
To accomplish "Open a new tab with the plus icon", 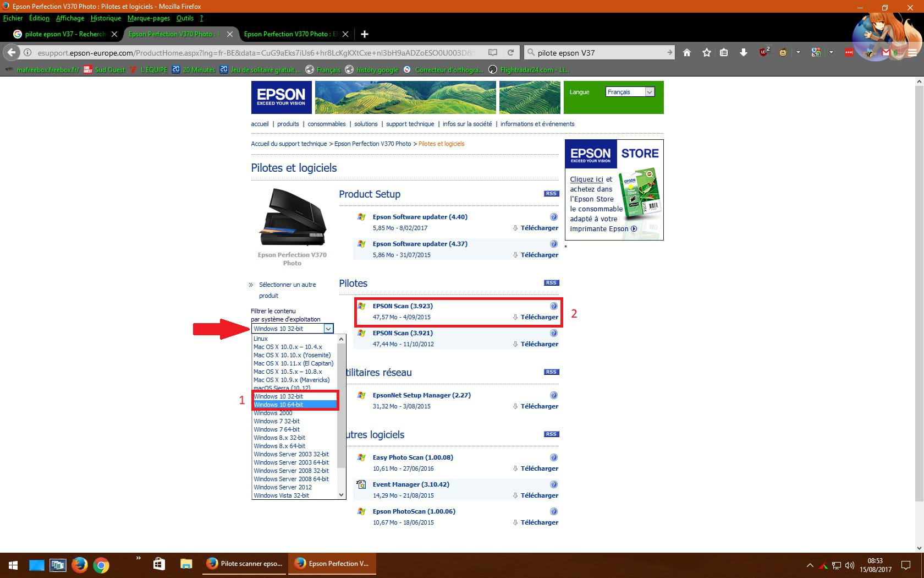I will (x=364, y=34).
